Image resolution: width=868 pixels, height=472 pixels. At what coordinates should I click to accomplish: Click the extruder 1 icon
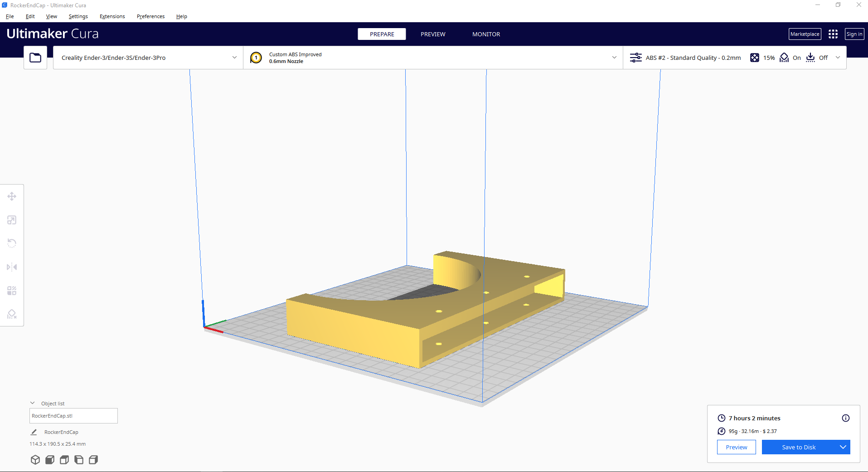click(256, 58)
